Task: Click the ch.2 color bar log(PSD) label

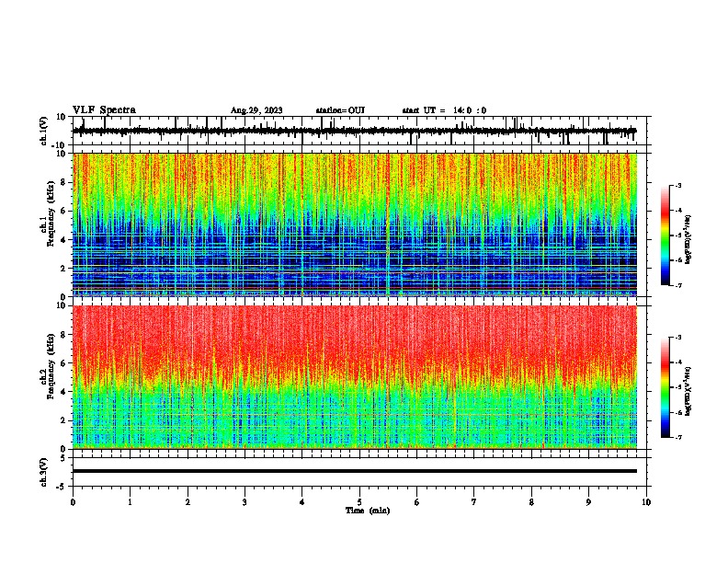Action: tap(688, 391)
